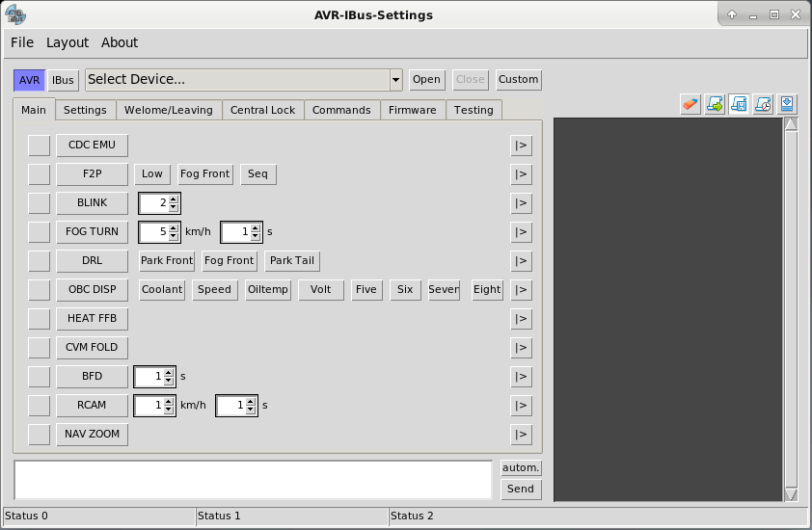812x530 pixels.
Task: Switch to the Welome/Leaving tab
Action: click(169, 110)
